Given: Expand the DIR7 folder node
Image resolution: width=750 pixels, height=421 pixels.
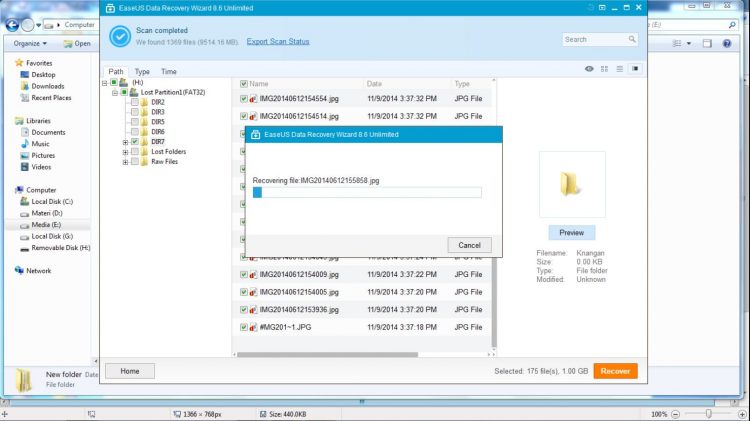Looking at the screenshot, I should (x=125, y=142).
